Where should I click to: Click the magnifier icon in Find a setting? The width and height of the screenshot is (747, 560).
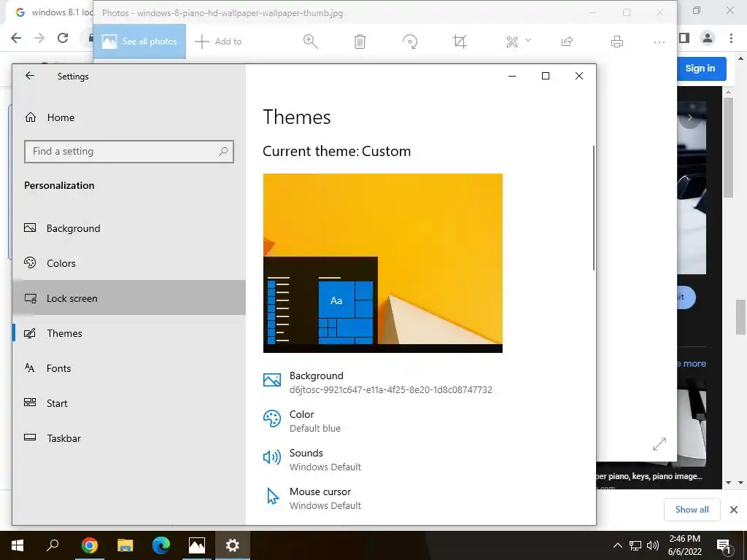[x=223, y=152]
